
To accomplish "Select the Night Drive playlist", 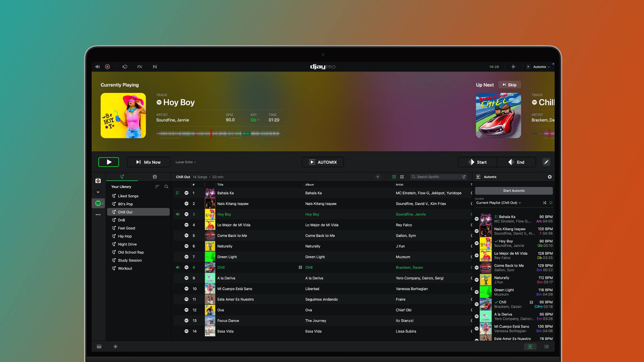I will click(127, 244).
